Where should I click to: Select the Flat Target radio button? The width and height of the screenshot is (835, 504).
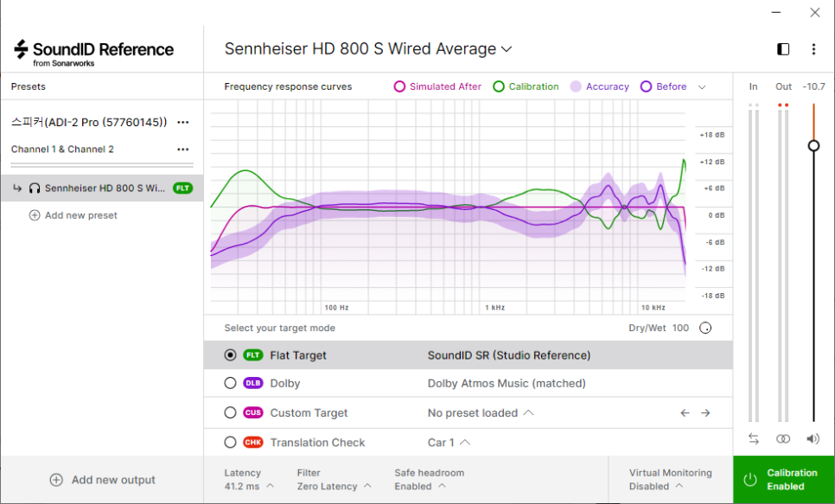[230, 355]
